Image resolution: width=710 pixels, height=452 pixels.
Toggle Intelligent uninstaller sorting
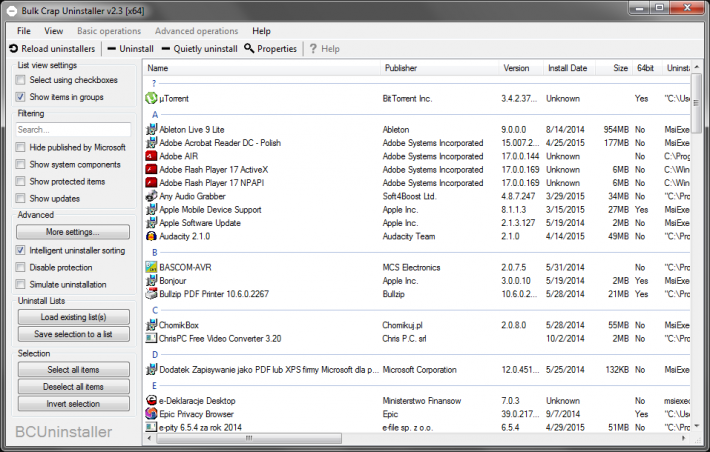point(20,250)
